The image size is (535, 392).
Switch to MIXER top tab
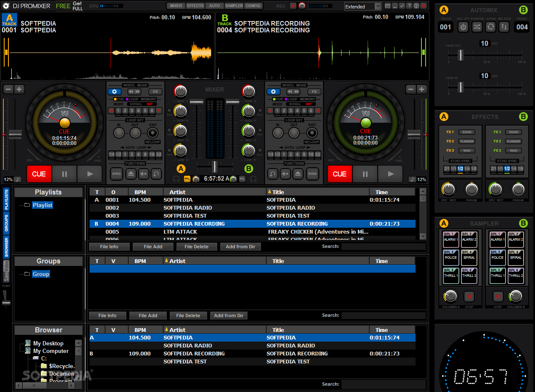[176, 6]
